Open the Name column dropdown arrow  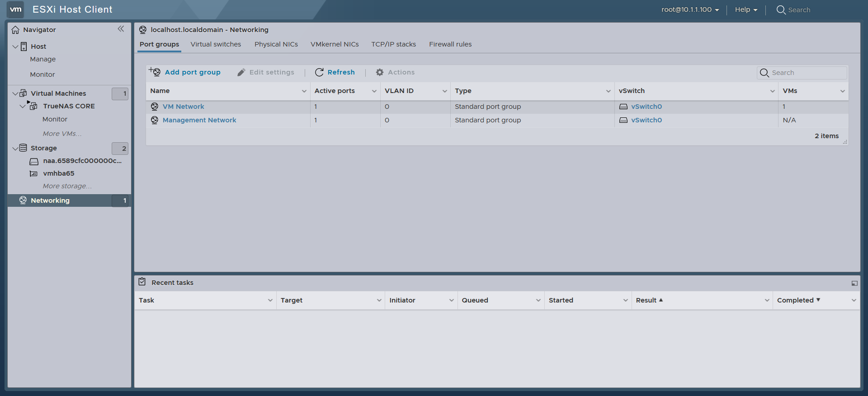click(304, 91)
